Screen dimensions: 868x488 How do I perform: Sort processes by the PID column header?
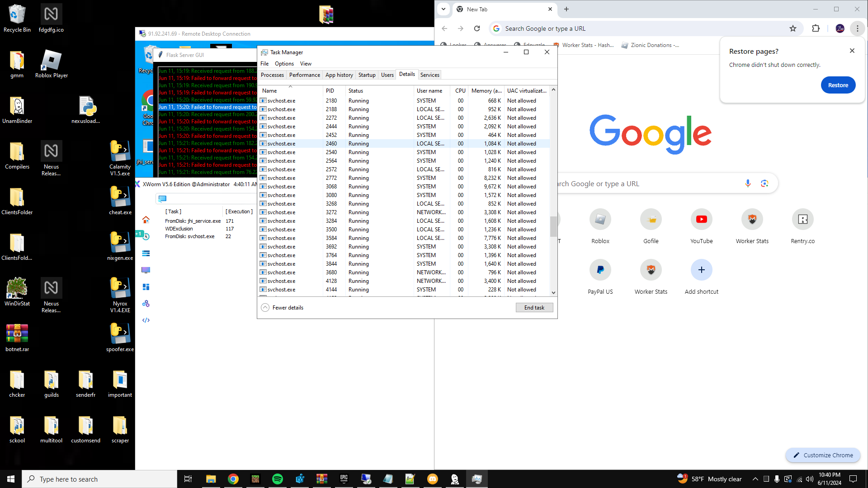coord(330,91)
